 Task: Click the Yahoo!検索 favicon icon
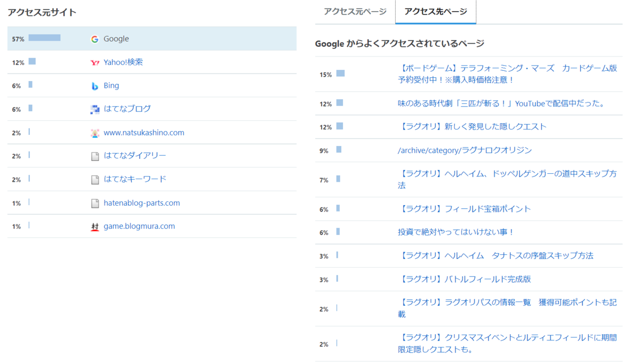coord(95,62)
